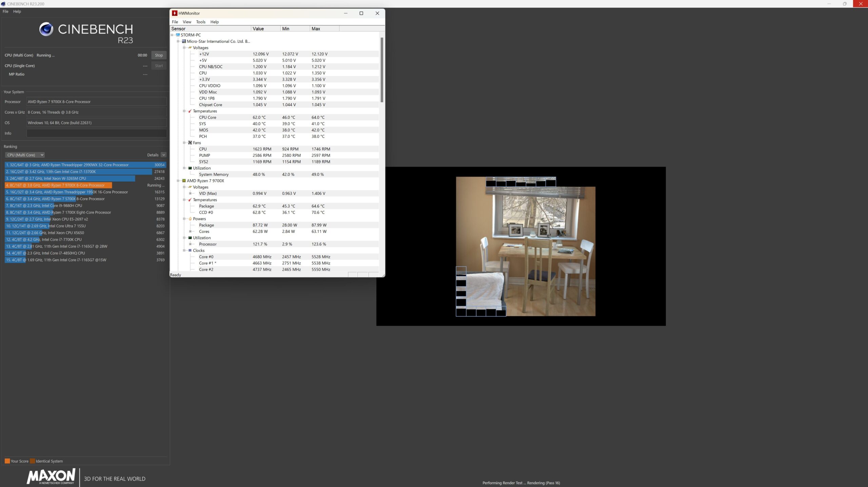This screenshot has width=868, height=487.
Task: Select the Core Ultra 7 155U ranking row
Action: (x=85, y=226)
